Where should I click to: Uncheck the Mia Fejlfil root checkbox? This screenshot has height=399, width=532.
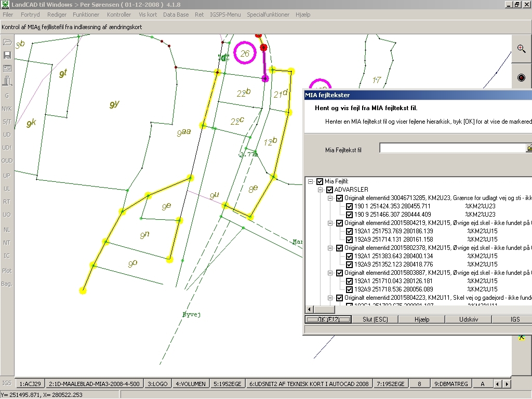[320, 181]
